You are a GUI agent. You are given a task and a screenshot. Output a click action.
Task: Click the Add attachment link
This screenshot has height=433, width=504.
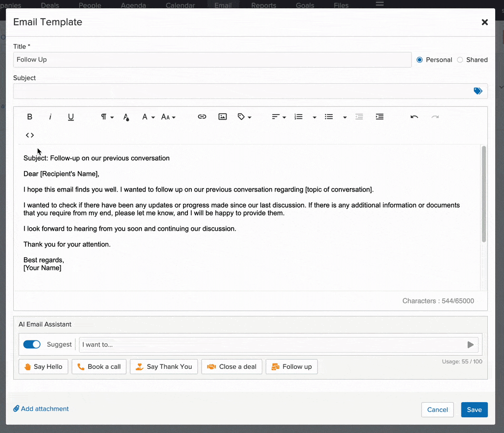tap(41, 409)
